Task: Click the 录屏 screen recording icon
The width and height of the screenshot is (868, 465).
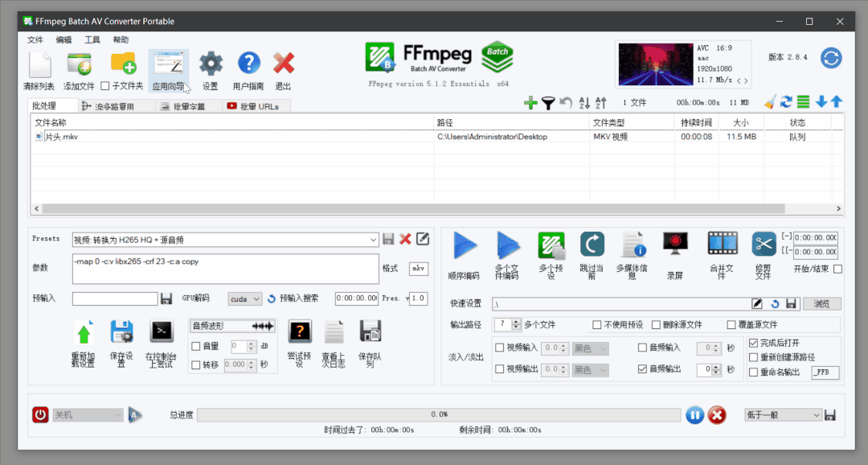Action: click(x=674, y=244)
